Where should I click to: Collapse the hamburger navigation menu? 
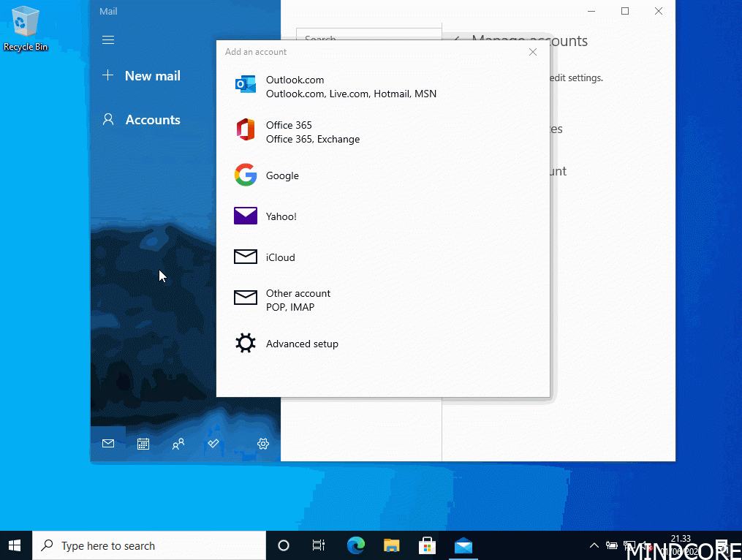(108, 40)
